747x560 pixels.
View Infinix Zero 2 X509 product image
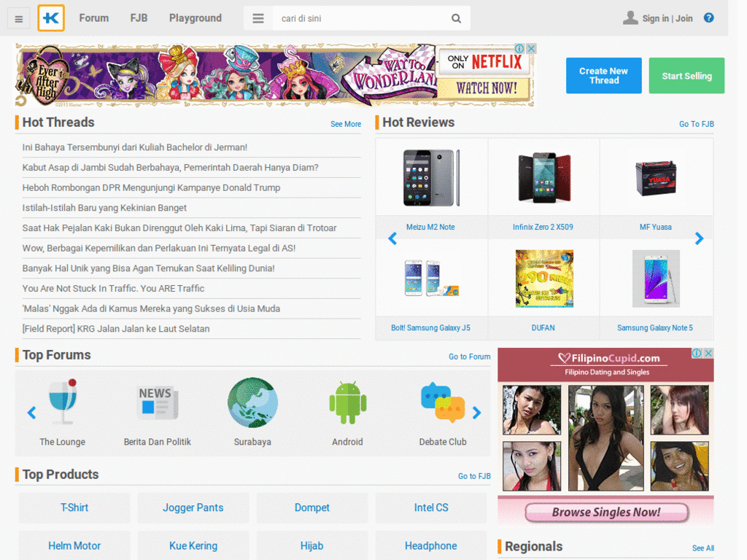[543, 178]
